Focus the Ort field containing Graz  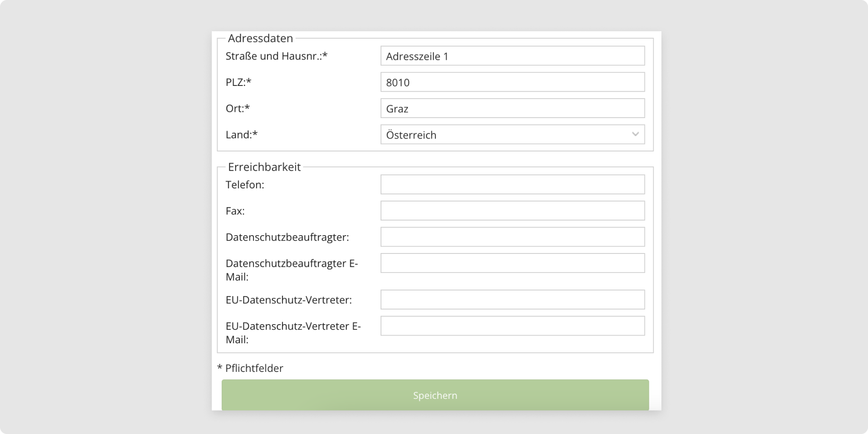(512, 108)
